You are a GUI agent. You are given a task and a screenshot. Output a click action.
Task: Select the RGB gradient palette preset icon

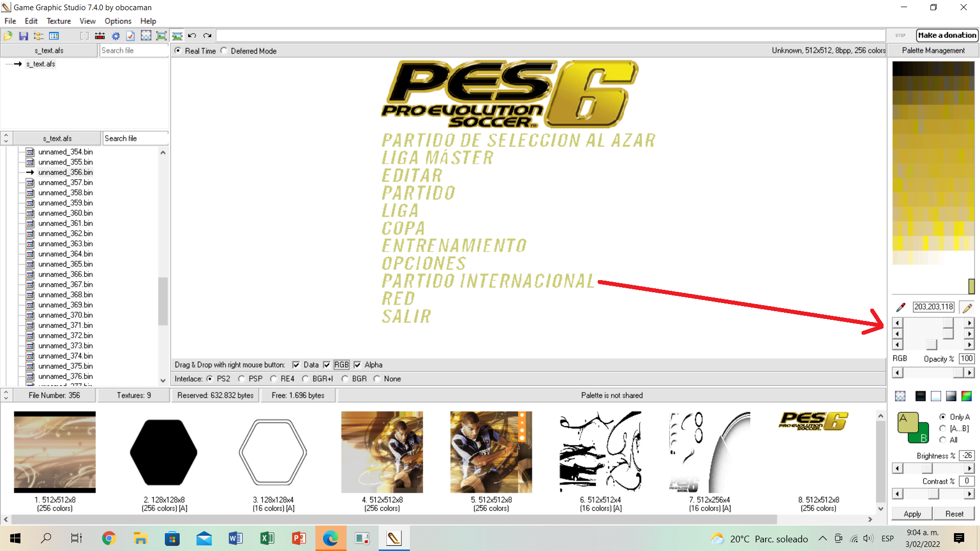(x=967, y=396)
